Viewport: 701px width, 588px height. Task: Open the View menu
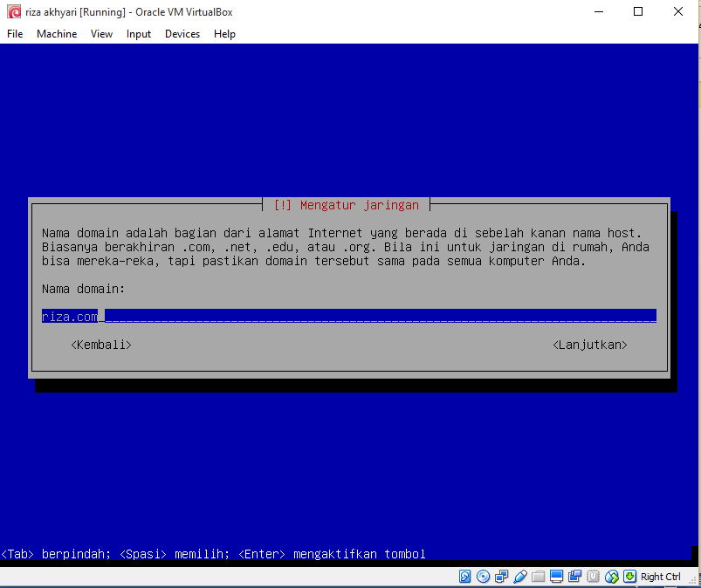101,34
